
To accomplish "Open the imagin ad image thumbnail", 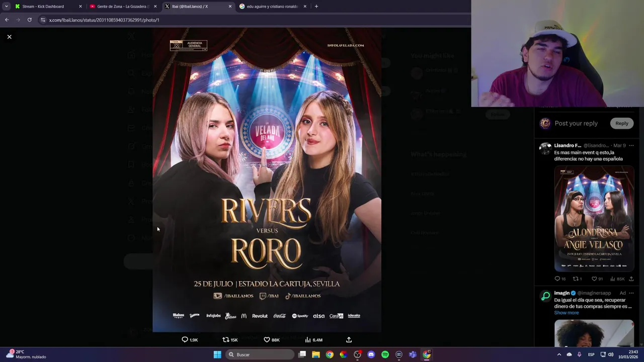I will tap(594, 333).
